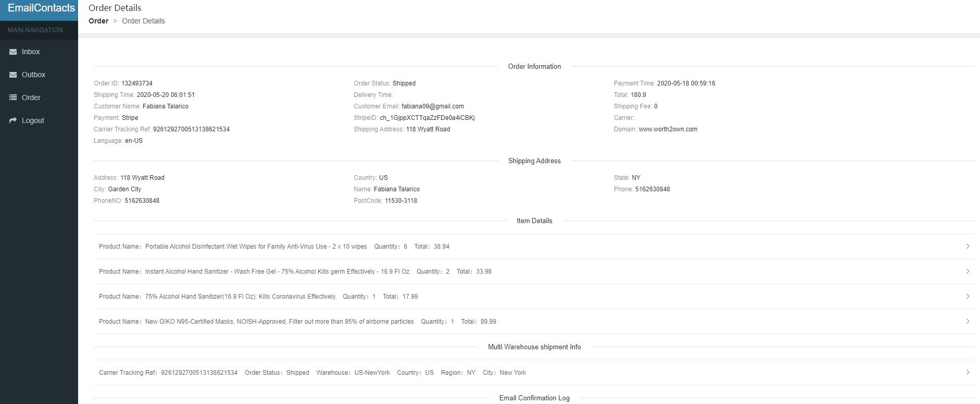The height and width of the screenshot is (404, 980).
Task: Click the Logout arrow icon
Action: pos(13,120)
